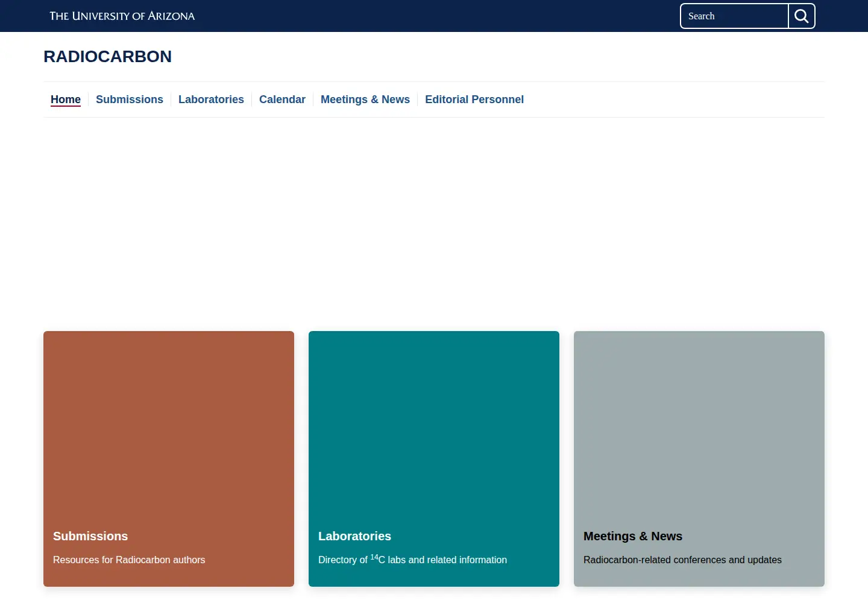Click the RADIOCARBON site title
The image size is (868, 603).
108,56
